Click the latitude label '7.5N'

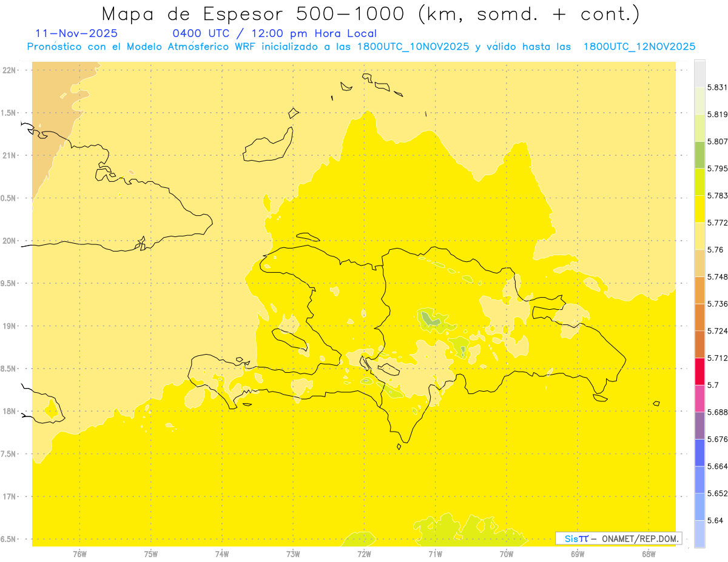(x=8, y=454)
